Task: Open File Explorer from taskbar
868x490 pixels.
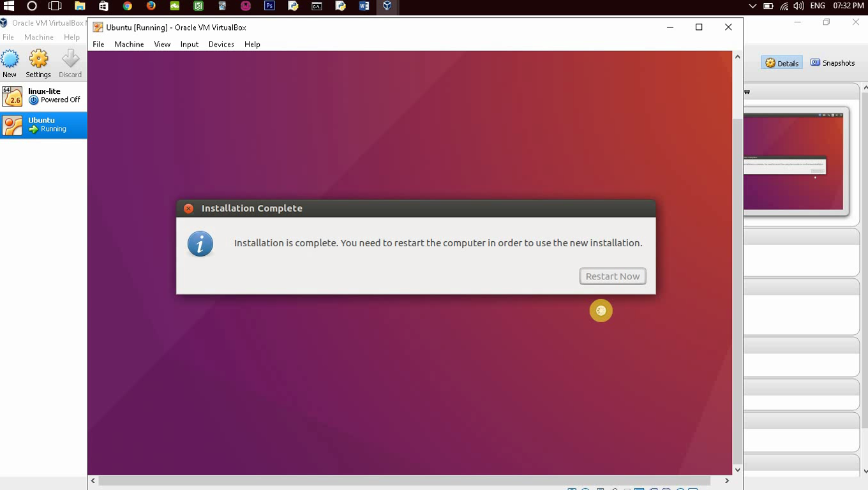Action: pos(80,6)
